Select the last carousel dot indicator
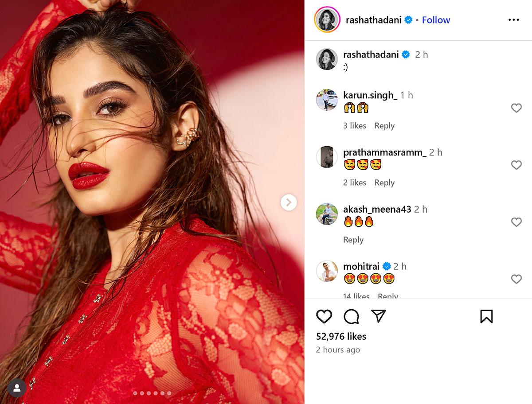This screenshot has height=404, width=532. click(169, 393)
